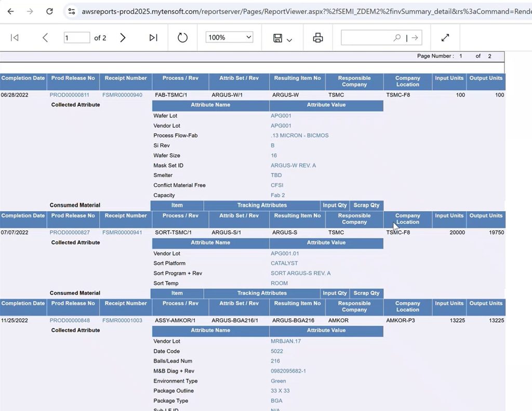Click the page number input field

[x=77, y=37]
